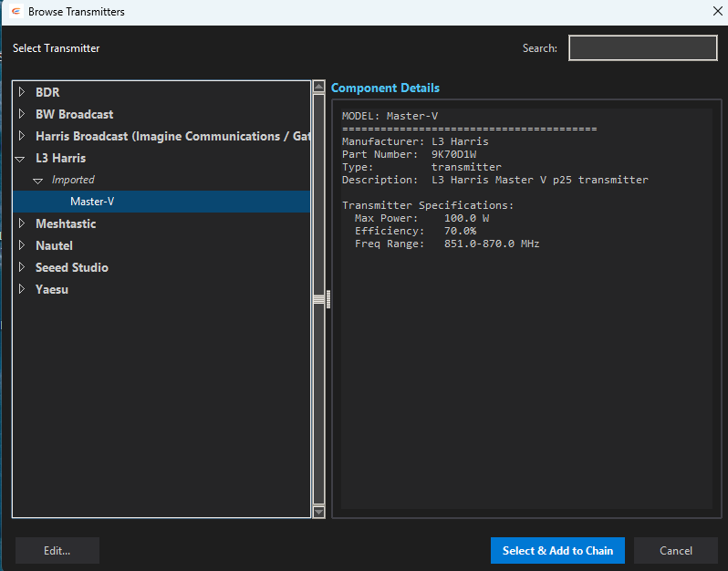Click the tree scrollbar down arrow
The image size is (728, 571).
coord(319,512)
